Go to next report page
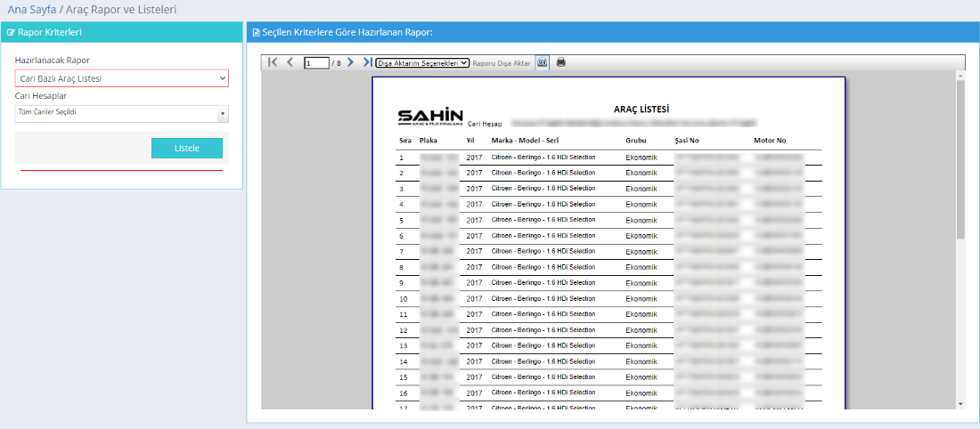Viewport: 980px width, 429px height. 350,61
